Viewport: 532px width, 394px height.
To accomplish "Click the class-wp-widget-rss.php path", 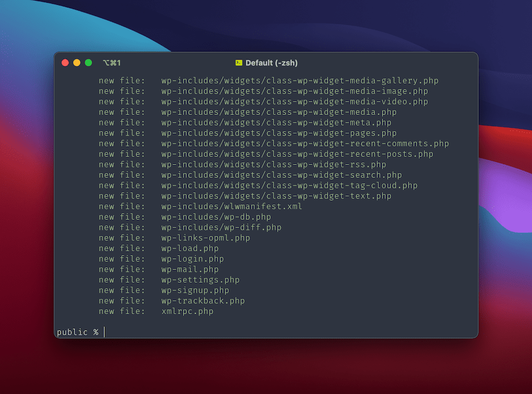I will pos(274,165).
